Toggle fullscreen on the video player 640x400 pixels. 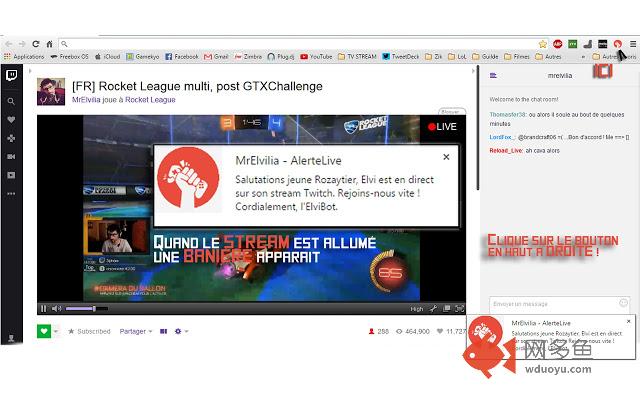pyautogui.click(x=459, y=308)
